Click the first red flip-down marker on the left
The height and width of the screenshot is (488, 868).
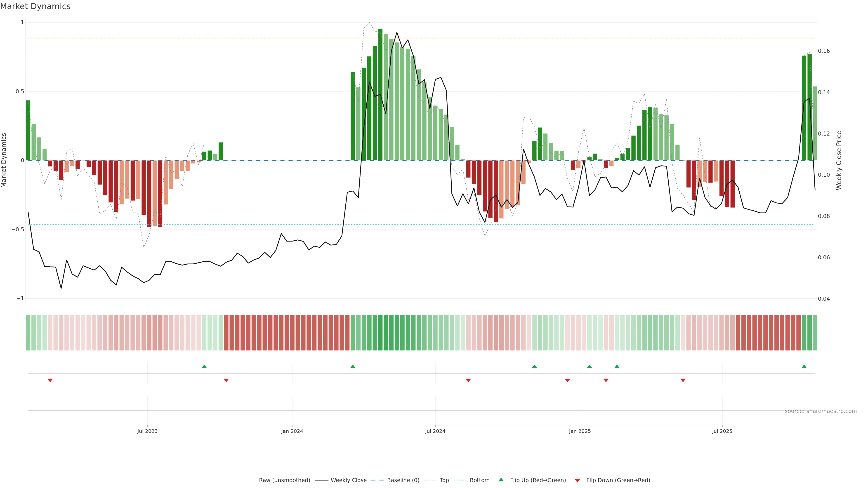tap(50, 380)
